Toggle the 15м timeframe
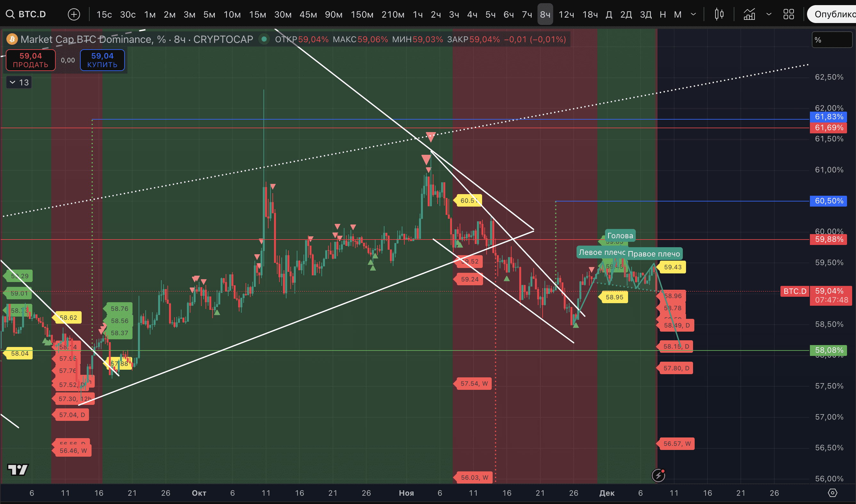Viewport: 856px width, 504px height. 257,14
